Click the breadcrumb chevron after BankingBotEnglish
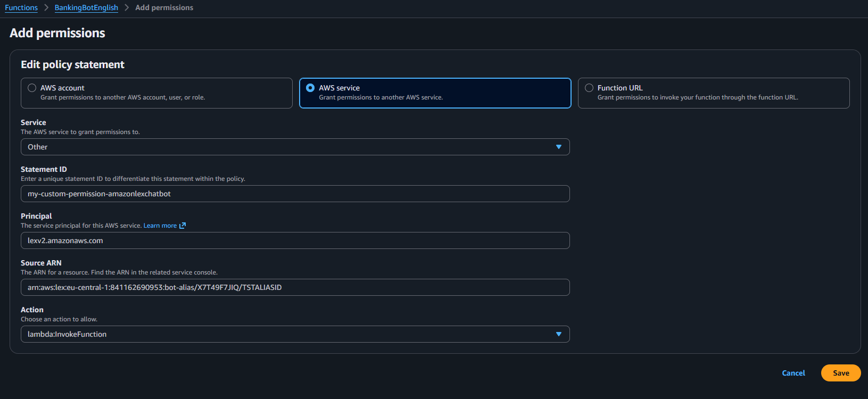Image resolution: width=868 pixels, height=399 pixels. click(x=127, y=7)
